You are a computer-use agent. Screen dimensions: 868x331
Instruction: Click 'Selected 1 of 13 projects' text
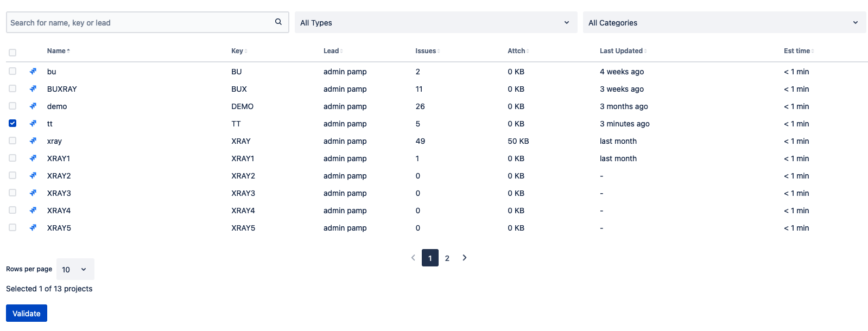(x=49, y=289)
